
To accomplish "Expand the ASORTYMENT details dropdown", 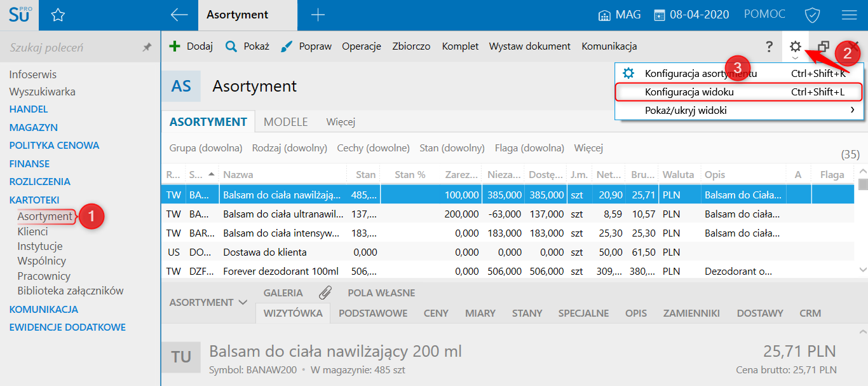I will pyautogui.click(x=208, y=303).
